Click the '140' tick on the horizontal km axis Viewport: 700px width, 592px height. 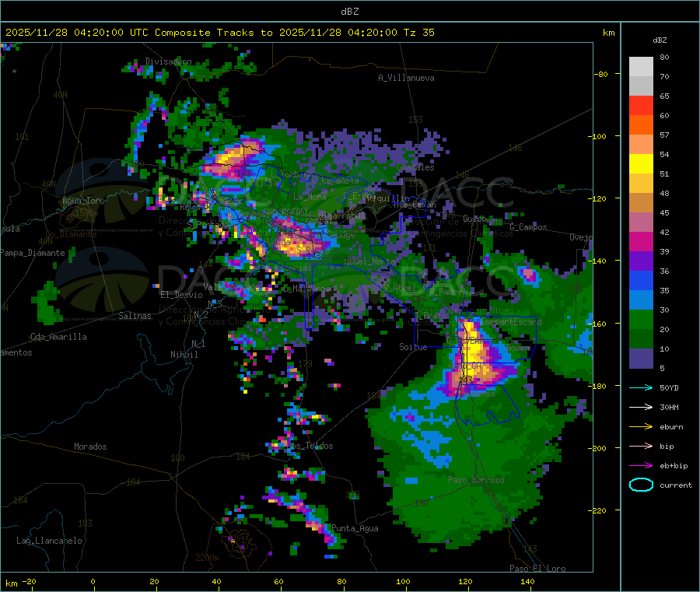(x=527, y=582)
